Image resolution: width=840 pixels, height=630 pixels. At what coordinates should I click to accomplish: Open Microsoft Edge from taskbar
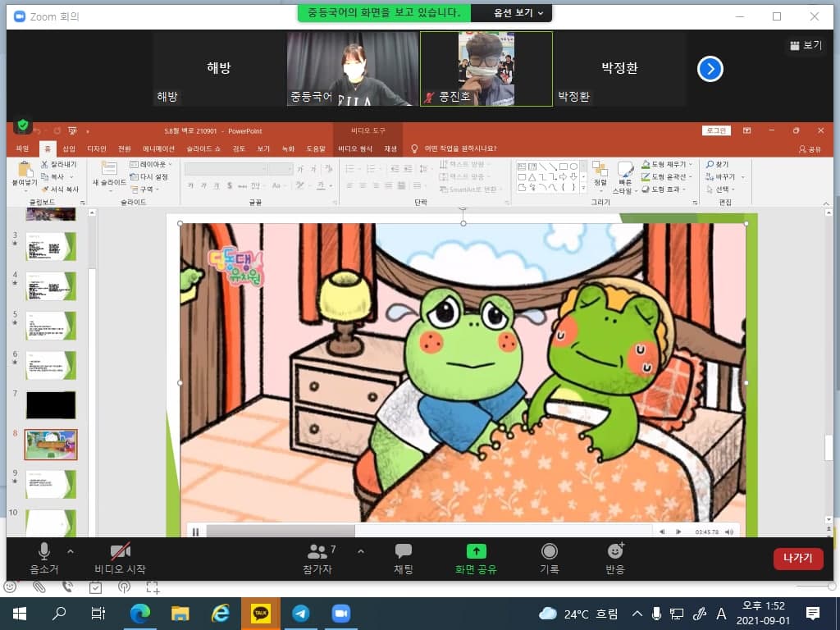click(140, 614)
